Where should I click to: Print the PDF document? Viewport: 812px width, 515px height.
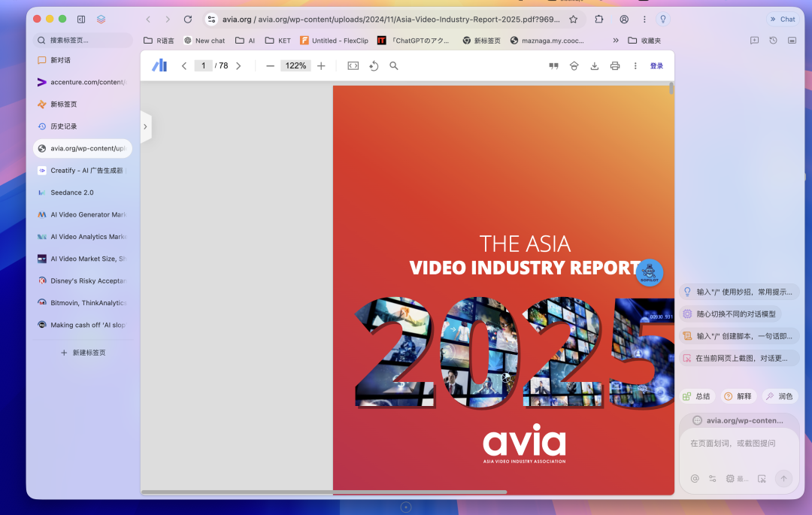pyautogui.click(x=615, y=65)
